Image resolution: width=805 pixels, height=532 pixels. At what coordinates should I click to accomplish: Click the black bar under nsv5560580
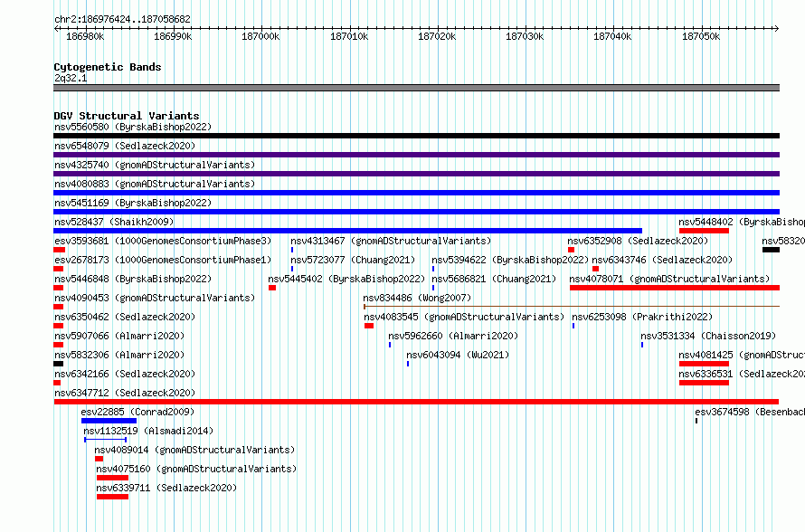point(416,136)
